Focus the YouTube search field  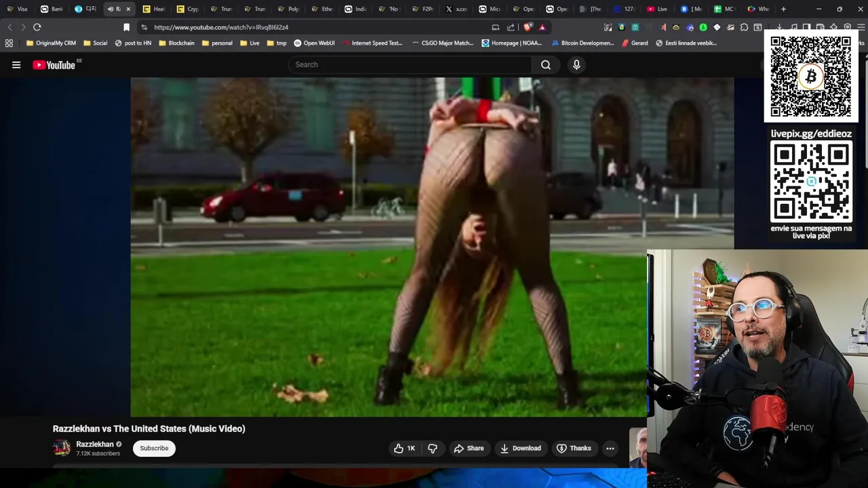tap(410, 65)
